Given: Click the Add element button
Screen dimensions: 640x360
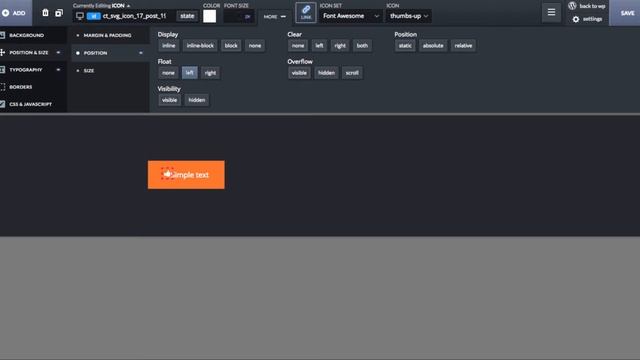Looking at the screenshot, I should (16, 13).
